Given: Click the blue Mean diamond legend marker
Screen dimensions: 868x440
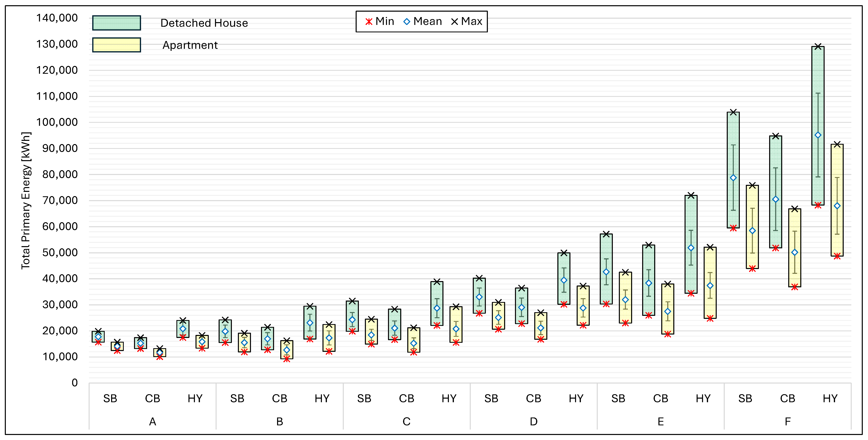Looking at the screenshot, I should click(407, 21).
